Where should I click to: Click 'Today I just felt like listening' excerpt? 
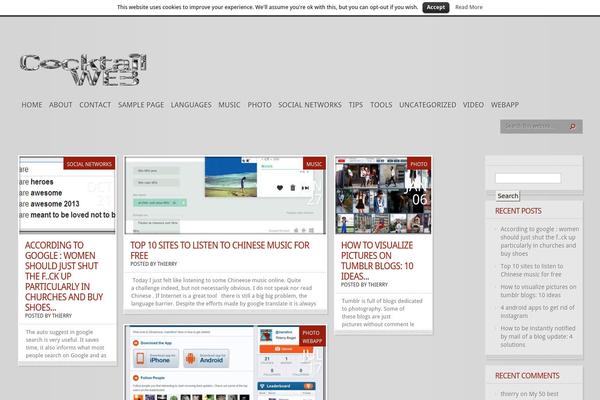pos(224,292)
